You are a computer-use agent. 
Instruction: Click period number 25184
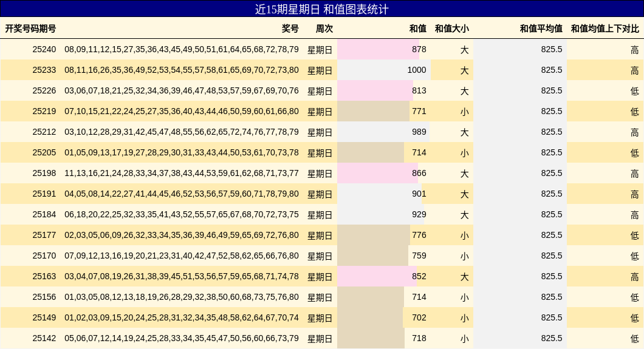(x=44, y=214)
